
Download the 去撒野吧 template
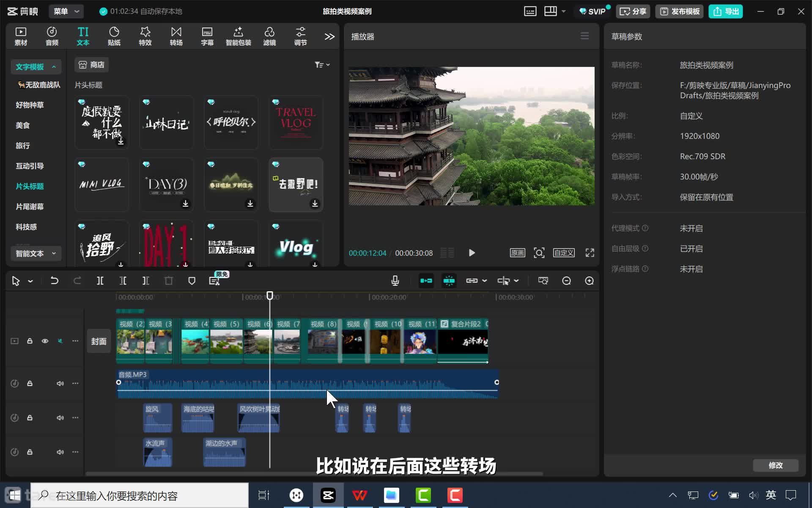[x=315, y=204]
